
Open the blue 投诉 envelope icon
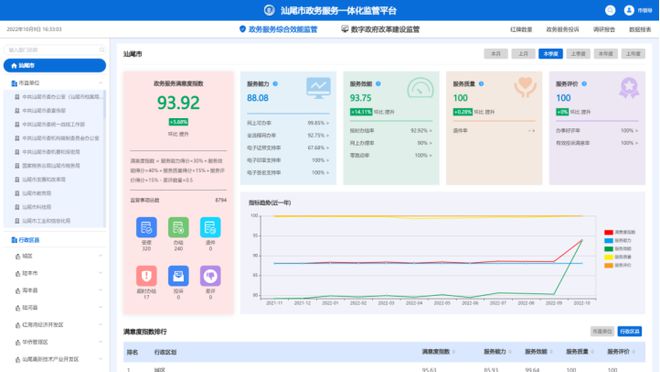[178, 276]
